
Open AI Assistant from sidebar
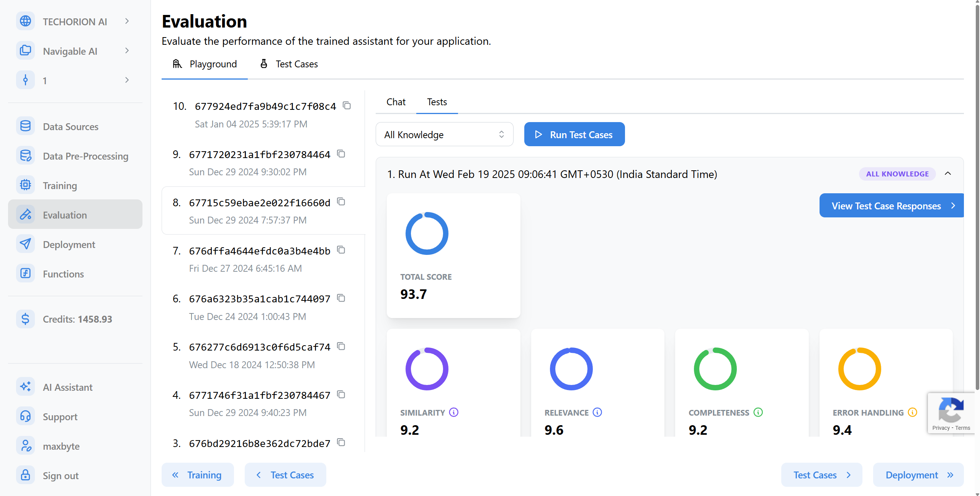(x=67, y=387)
